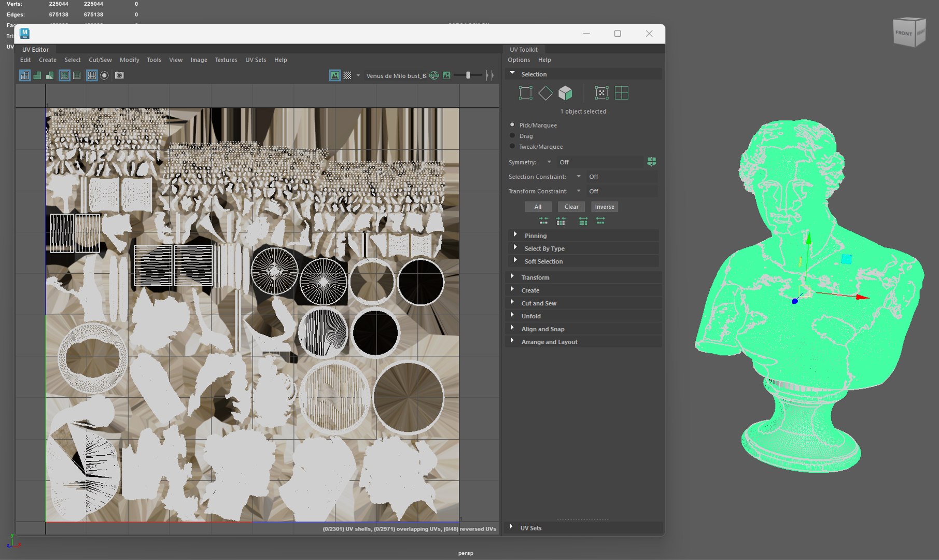
Task: Toggle the UV grid display icon
Action: [x=92, y=76]
